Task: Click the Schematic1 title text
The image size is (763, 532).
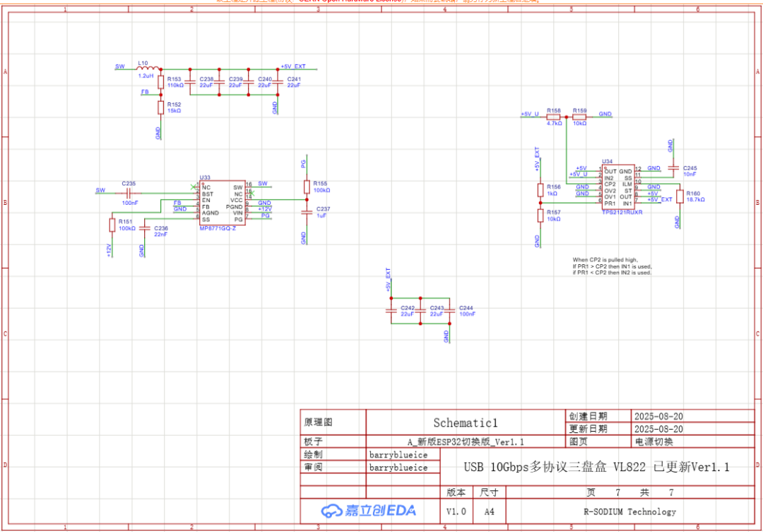Action: [x=465, y=422]
